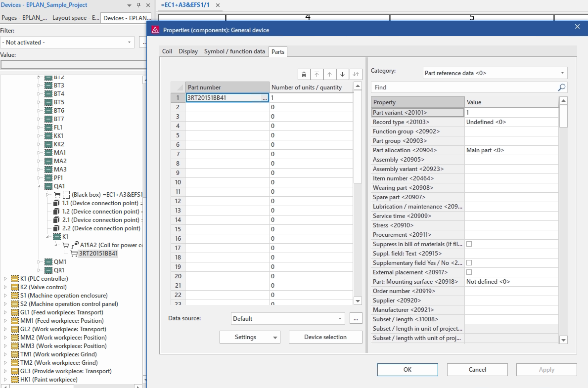This screenshot has height=388, width=588.
Task: Toggle Supplementary field Yes / No checkbox
Action: (469, 263)
